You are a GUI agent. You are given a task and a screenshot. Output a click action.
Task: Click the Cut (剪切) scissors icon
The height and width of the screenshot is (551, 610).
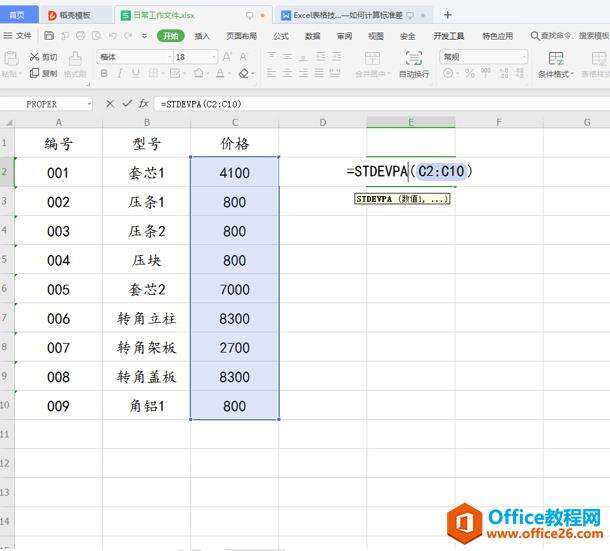point(34,57)
